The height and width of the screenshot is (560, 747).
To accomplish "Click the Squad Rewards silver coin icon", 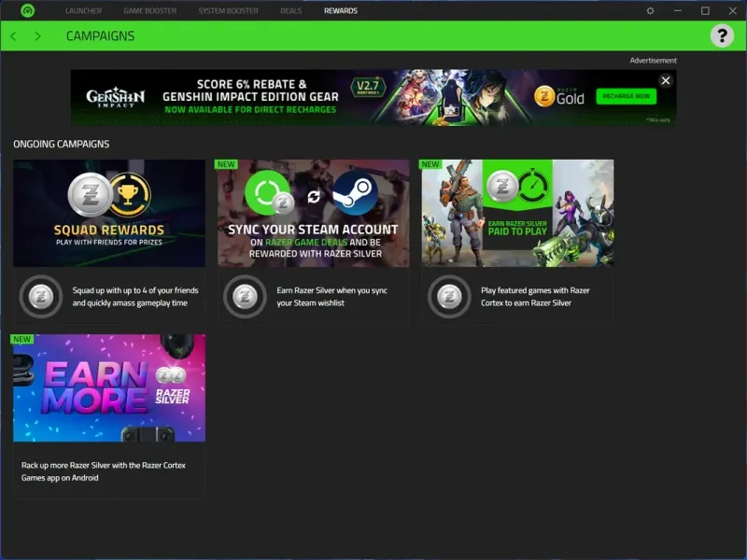I will 41,297.
